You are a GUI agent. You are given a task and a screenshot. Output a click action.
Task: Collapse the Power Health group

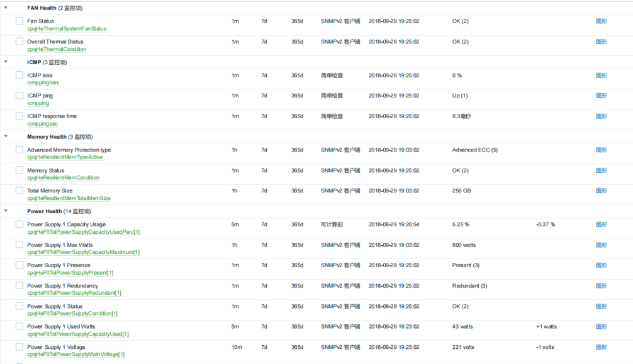(x=6, y=211)
